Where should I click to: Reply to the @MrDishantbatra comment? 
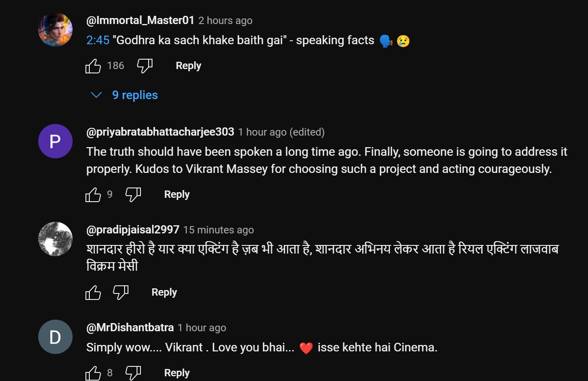[x=177, y=373]
